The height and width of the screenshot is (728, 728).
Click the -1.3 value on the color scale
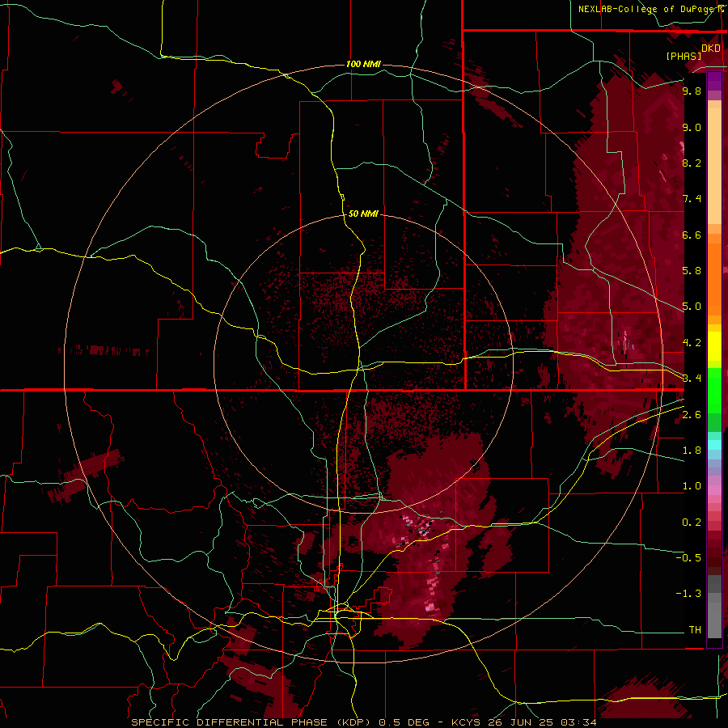pyautogui.click(x=688, y=594)
